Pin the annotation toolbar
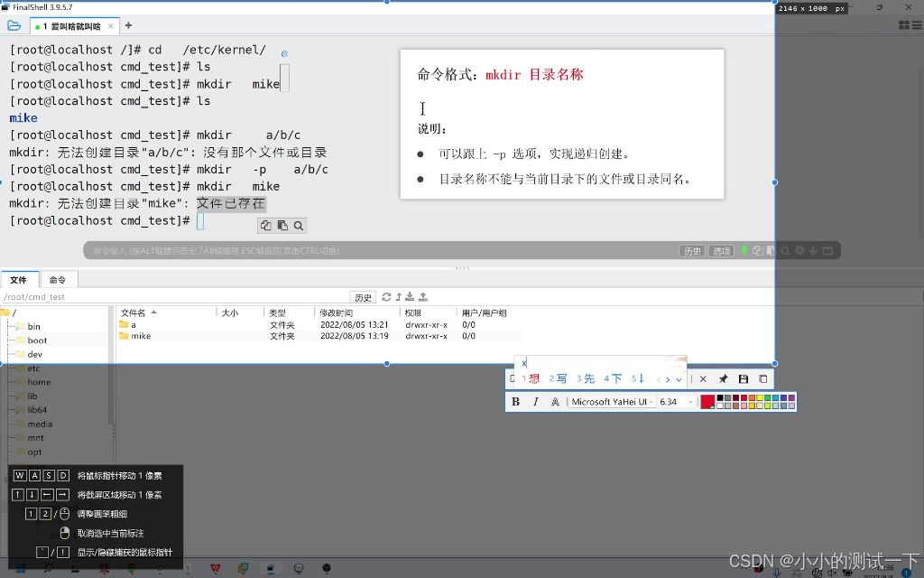Image resolution: width=924 pixels, height=578 pixels. click(x=723, y=378)
